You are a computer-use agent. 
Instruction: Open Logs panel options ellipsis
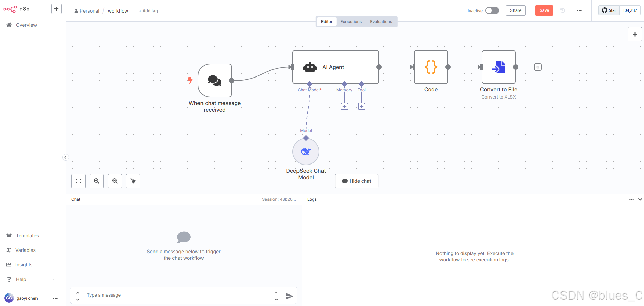pyautogui.click(x=631, y=199)
